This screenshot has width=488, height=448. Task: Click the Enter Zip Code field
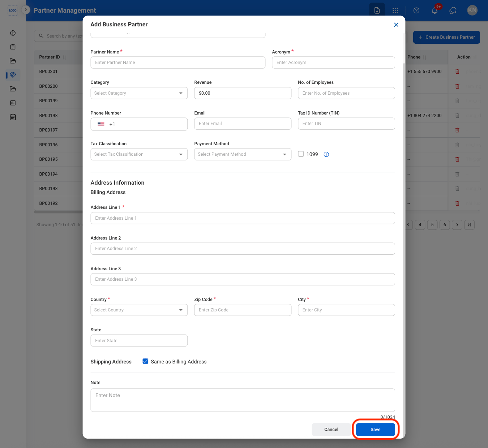coord(243,310)
